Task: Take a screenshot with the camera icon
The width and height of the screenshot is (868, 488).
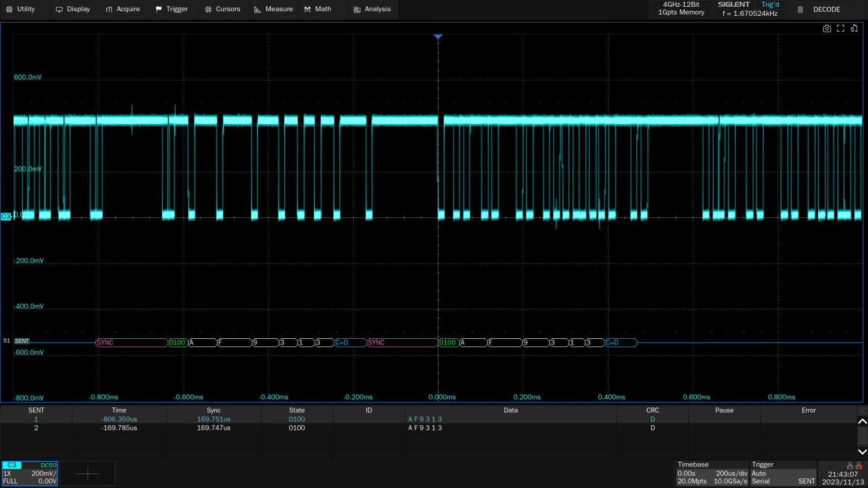Action: (x=827, y=29)
